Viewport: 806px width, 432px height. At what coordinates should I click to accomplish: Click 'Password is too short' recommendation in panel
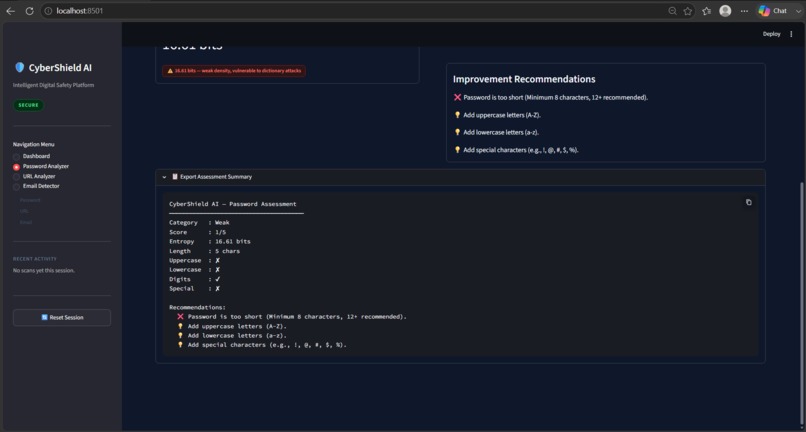[x=551, y=97]
